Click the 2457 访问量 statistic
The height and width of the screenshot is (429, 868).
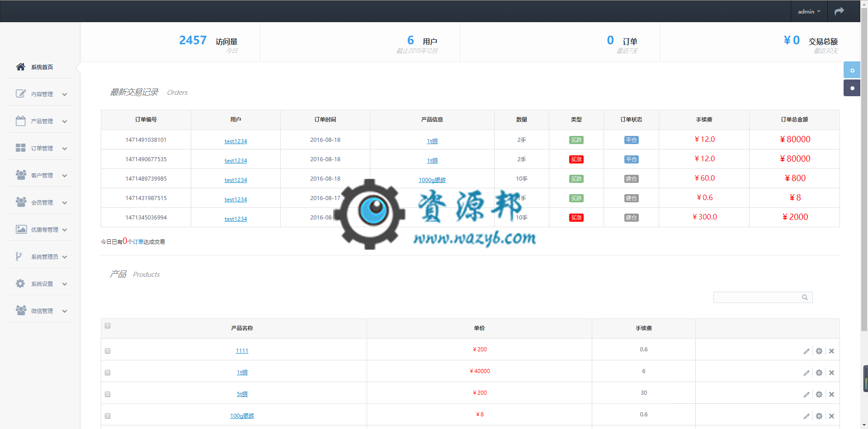(x=208, y=41)
